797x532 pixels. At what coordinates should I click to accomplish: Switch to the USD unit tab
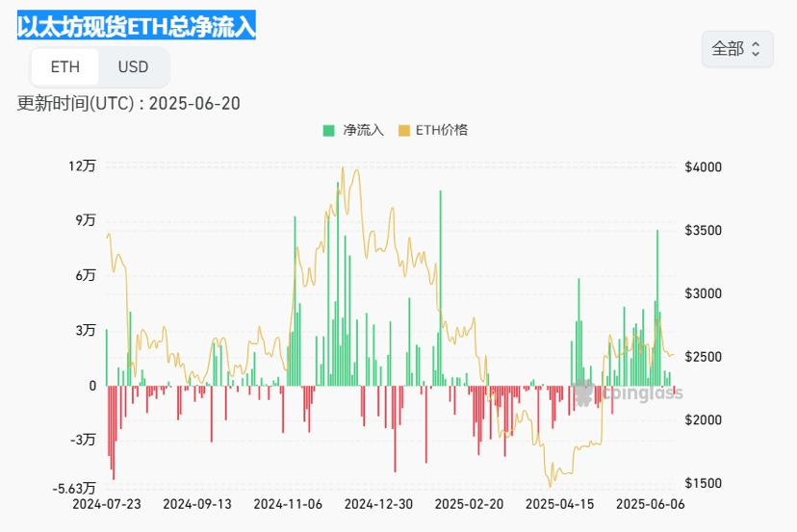[x=133, y=67]
